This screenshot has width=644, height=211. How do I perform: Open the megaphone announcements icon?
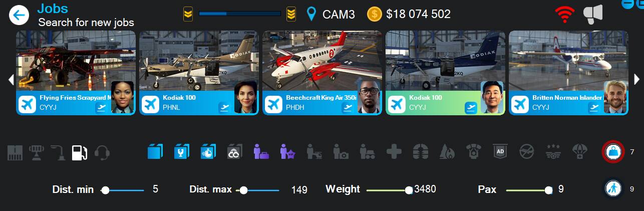point(592,15)
